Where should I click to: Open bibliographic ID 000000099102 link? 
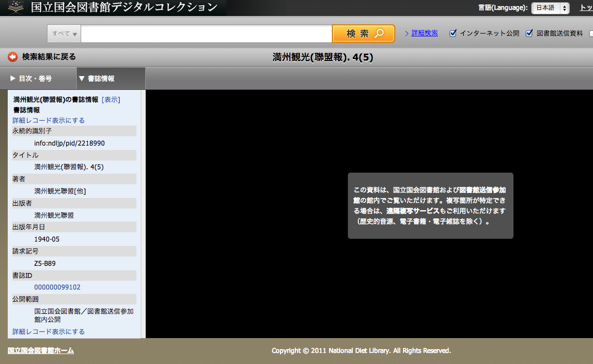(x=57, y=287)
